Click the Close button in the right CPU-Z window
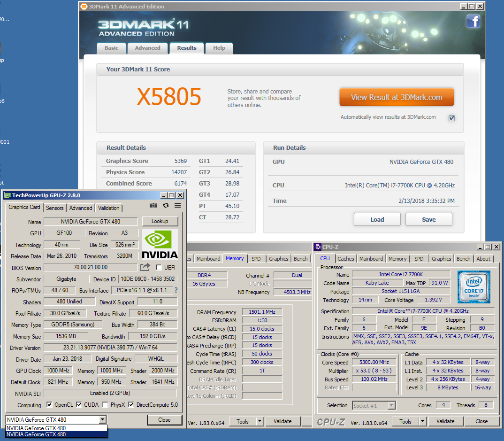Screen dimensions: 504x441 [481, 421]
